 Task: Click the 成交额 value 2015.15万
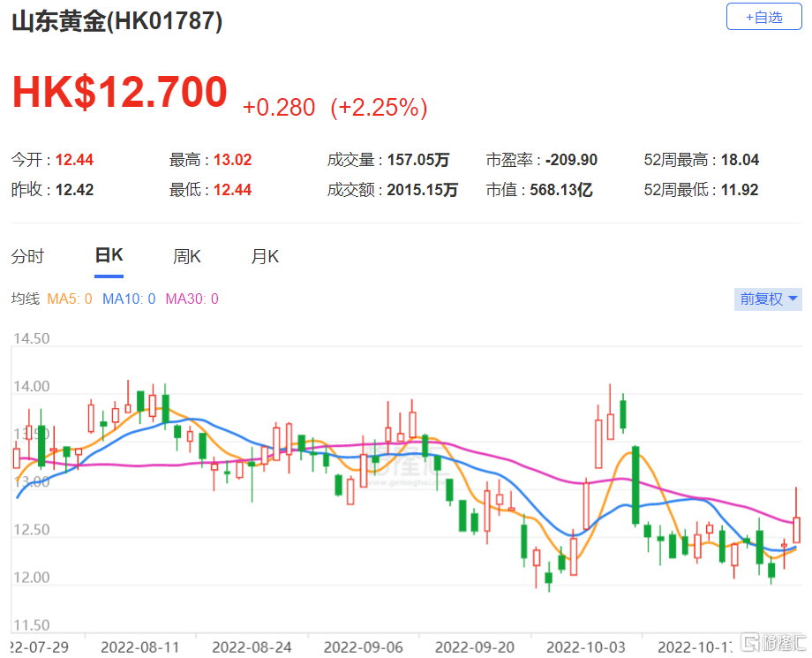[423, 190]
